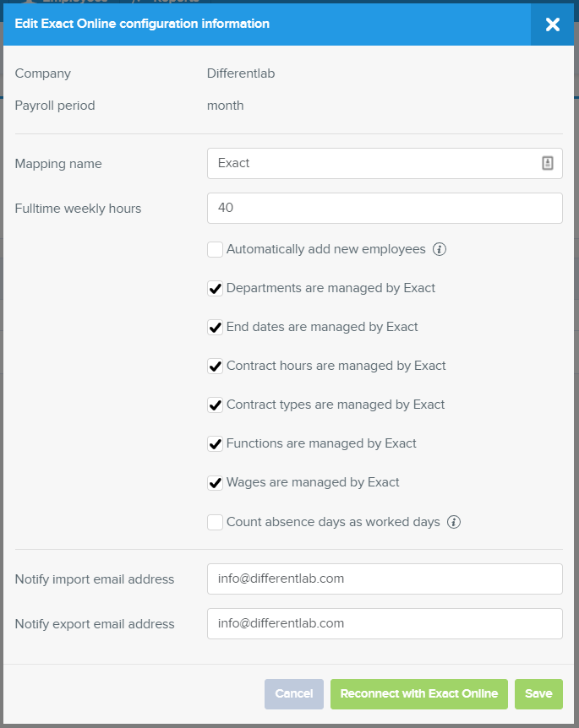Save the configuration changes
This screenshot has height=728, width=579.
tap(538, 694)
